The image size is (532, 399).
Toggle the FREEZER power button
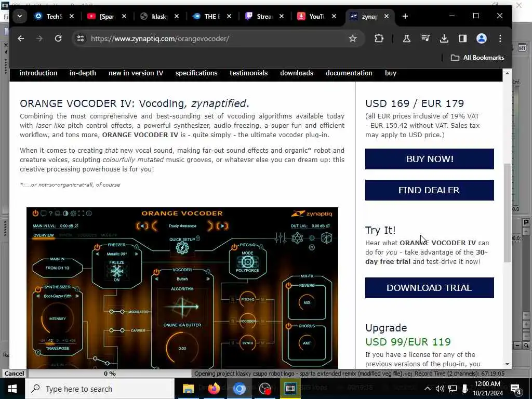(97, 247)
